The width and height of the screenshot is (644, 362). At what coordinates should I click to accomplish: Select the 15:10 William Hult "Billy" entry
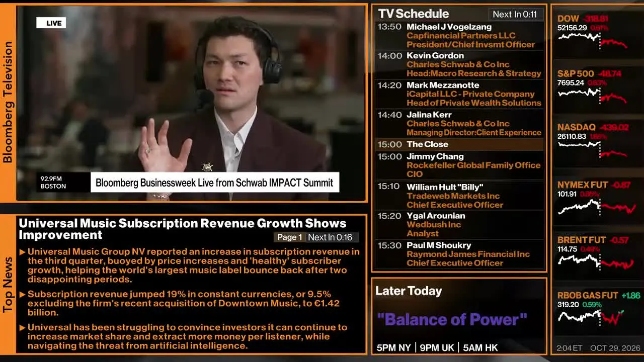(x=460, y=196)
